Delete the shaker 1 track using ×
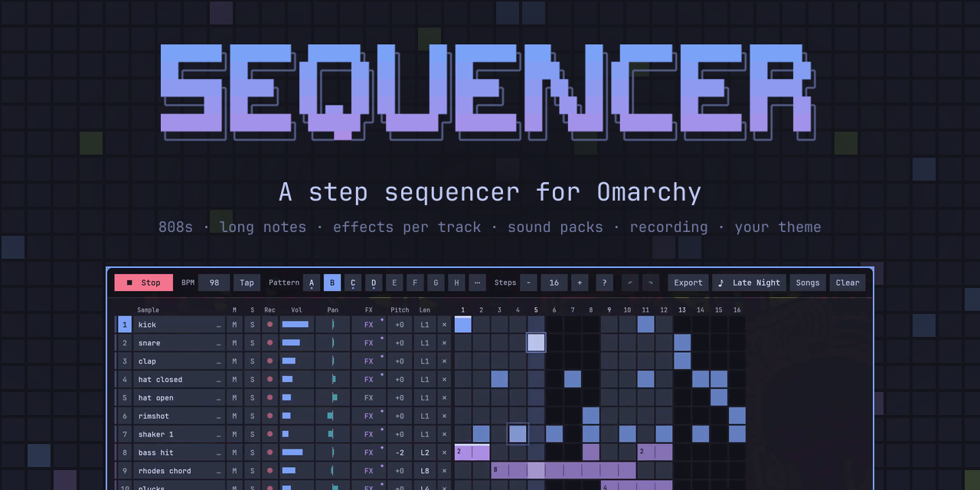This screenshot has width=980, height=490. point(444,435)
